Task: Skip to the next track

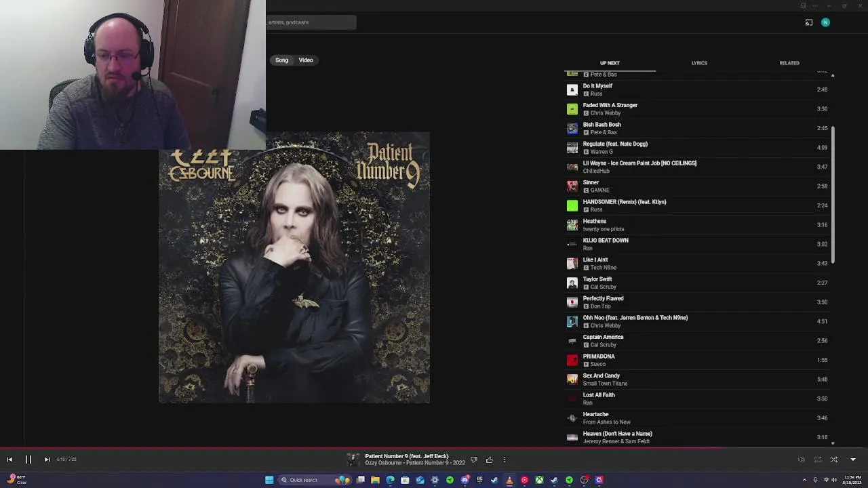Action: 47,460
